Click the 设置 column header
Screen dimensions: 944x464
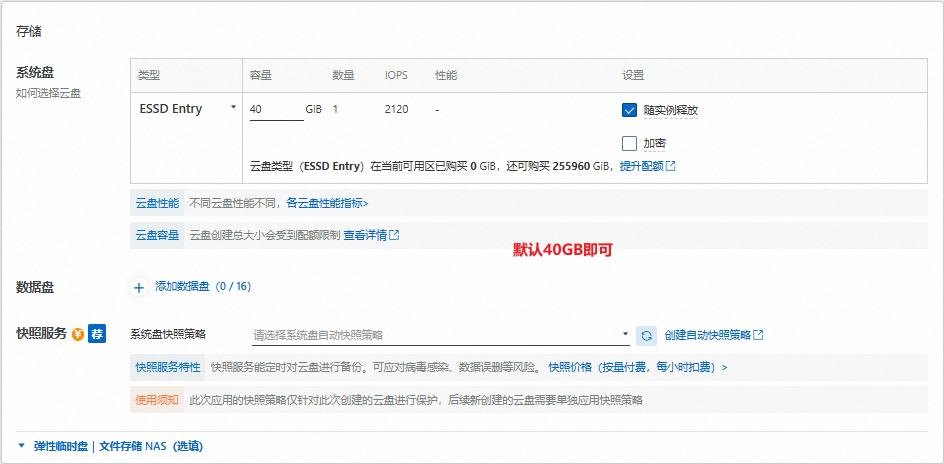(x=633, y=75)
